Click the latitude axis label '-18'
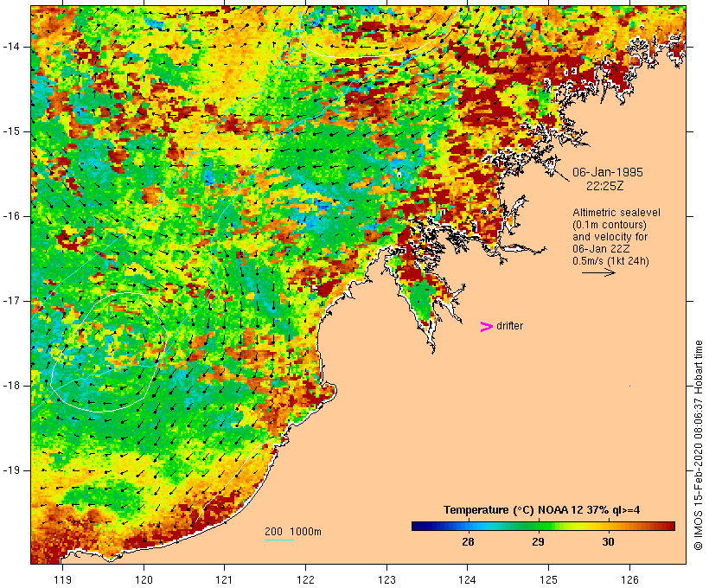 (11, 386)
